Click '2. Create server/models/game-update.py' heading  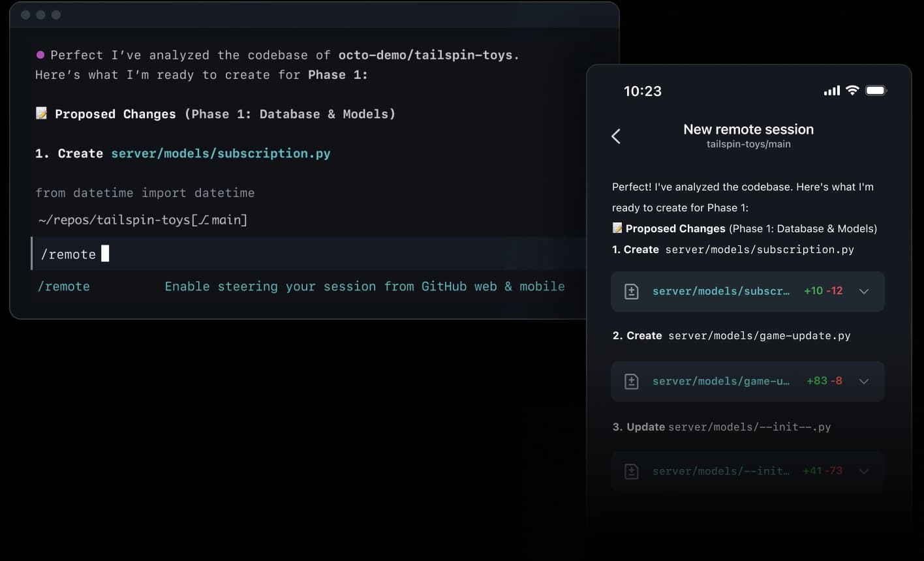pos(731,336)
